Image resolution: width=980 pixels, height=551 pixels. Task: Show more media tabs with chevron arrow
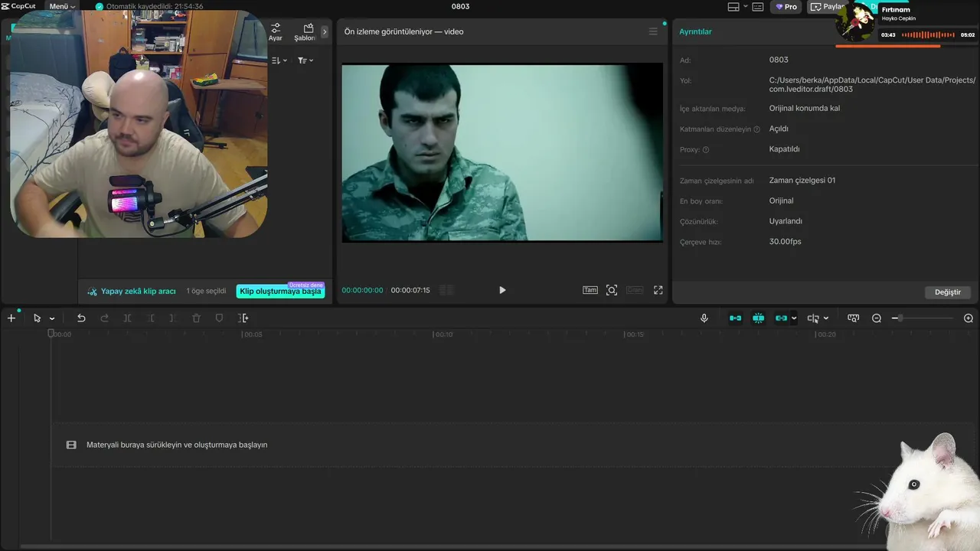point(325,31)
